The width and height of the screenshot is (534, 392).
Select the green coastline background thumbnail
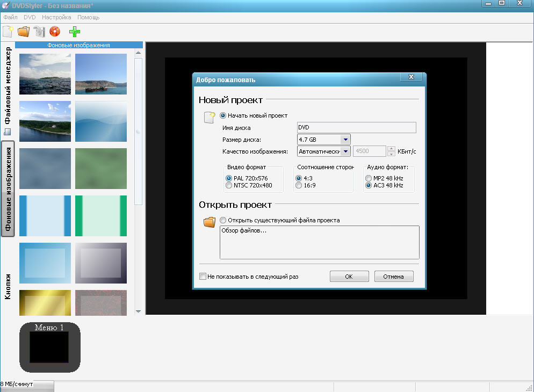tap(45, 121)
